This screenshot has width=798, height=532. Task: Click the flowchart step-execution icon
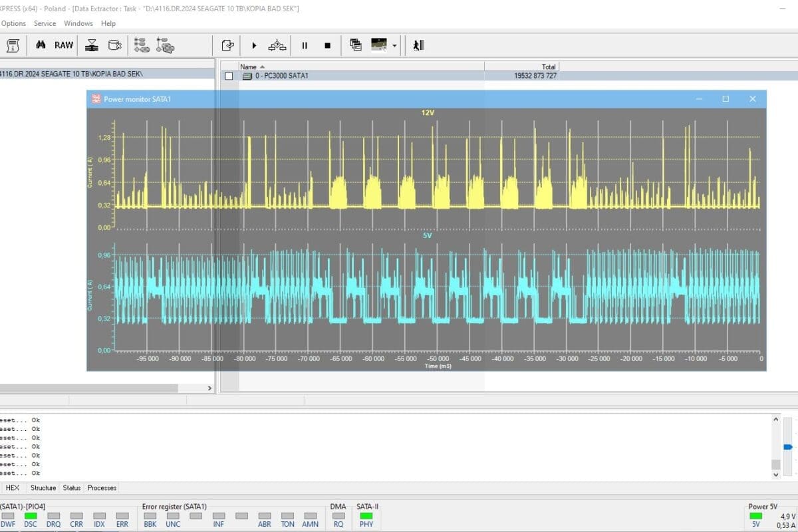277,45
